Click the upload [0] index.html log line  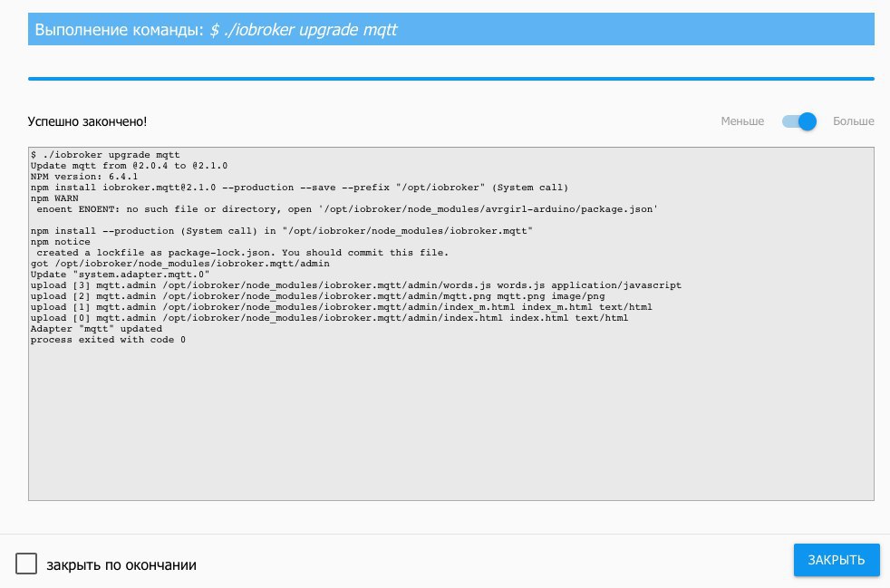[x=329, y=318]
